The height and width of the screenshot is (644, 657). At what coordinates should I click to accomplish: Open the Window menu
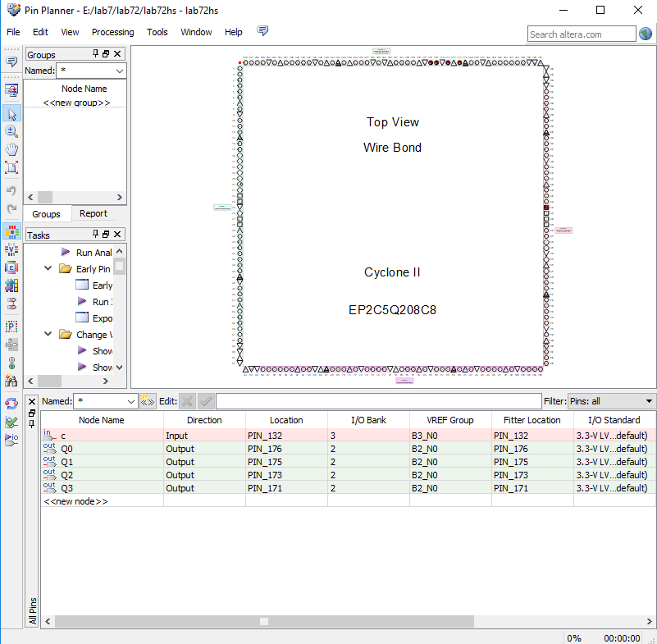coord(196,32)
